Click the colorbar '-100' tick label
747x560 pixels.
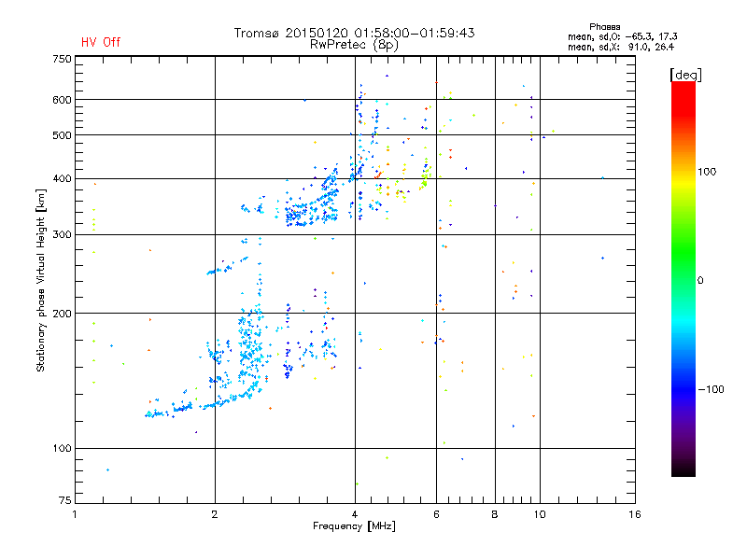point(711,389)
